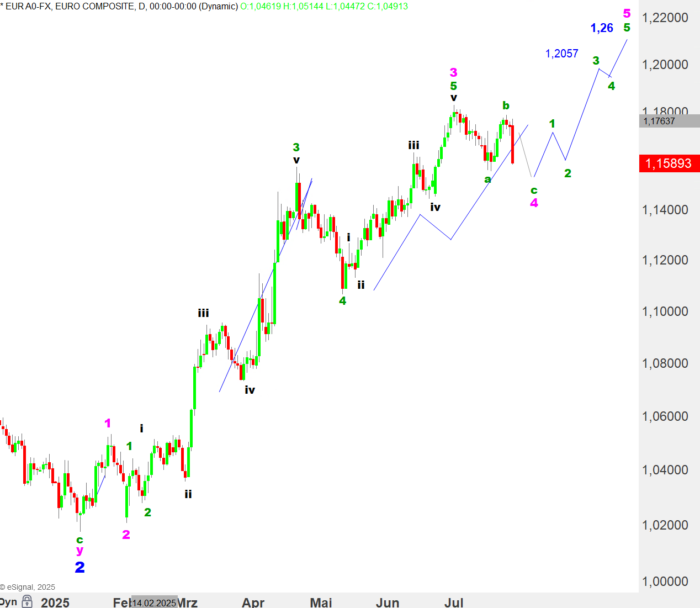Select the 14.02.2025 date marker
Image resolution: width=700 pixels, height=608 pixels.
pyautogui.click(x=154, y=602)
